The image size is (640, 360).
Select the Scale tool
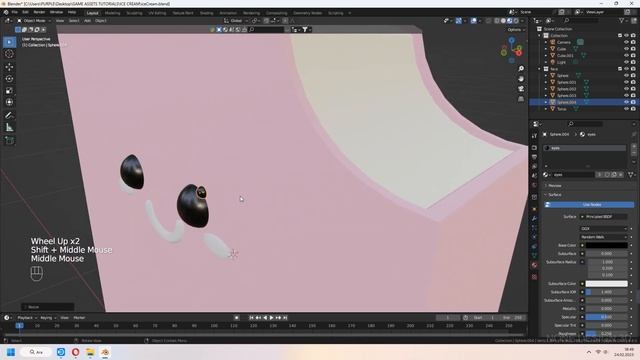click(9, 91)
